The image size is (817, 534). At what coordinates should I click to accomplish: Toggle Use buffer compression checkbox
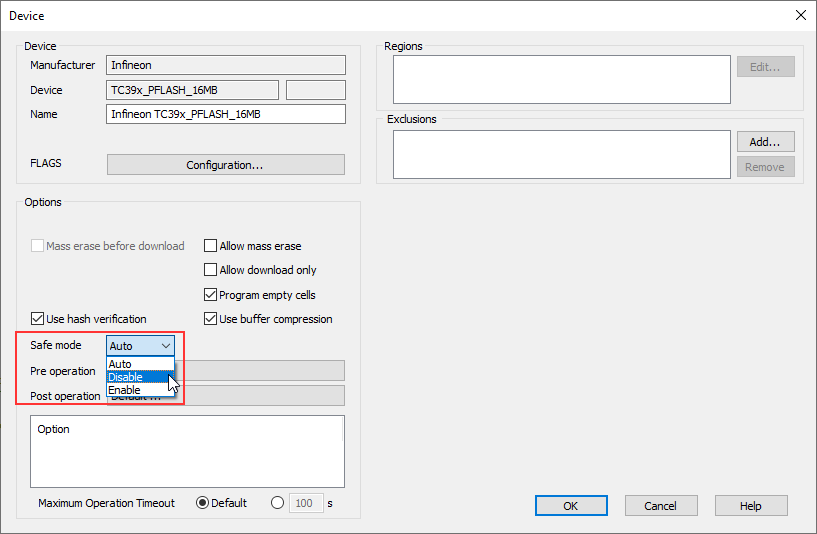click(x=211, y=319)
